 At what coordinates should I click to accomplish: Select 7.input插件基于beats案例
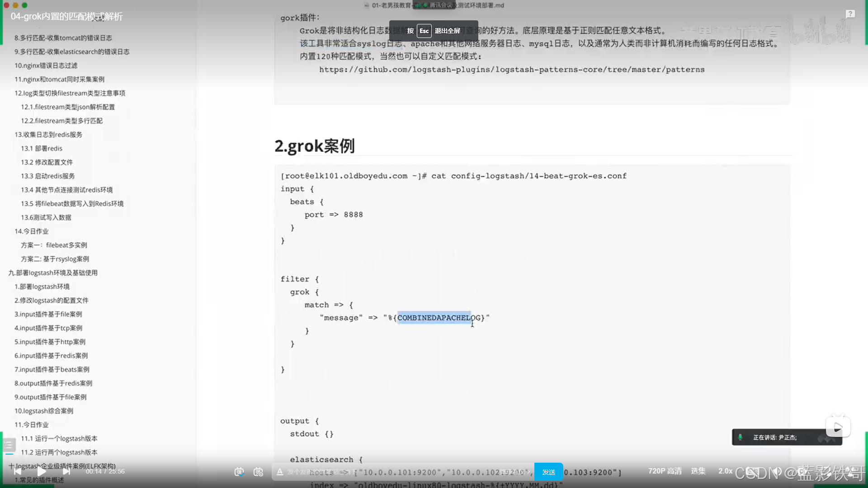52,370
